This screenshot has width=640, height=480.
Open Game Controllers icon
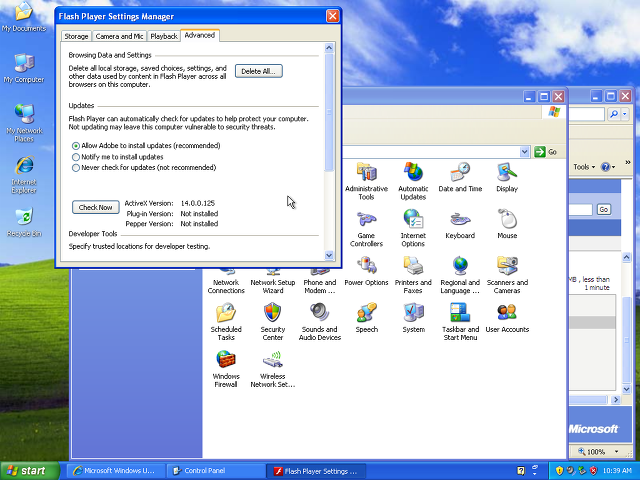pyautogui.click(x=366, y=228)
